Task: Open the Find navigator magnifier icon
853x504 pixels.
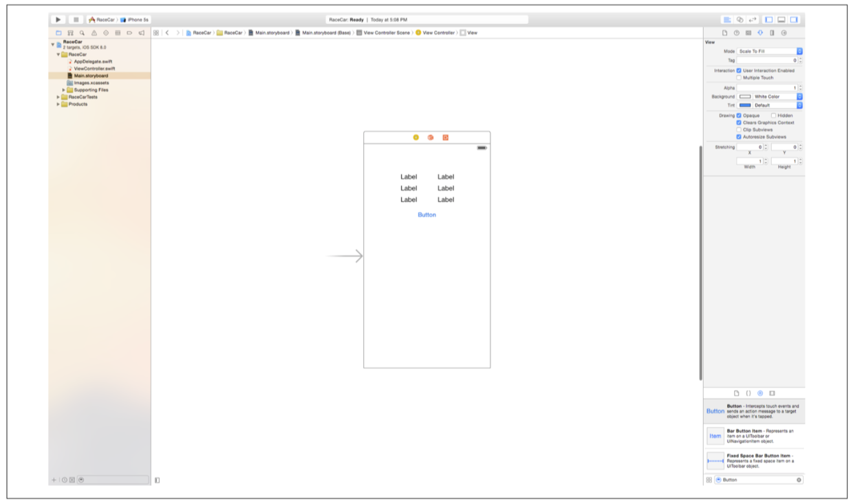Action: (82, 33)
